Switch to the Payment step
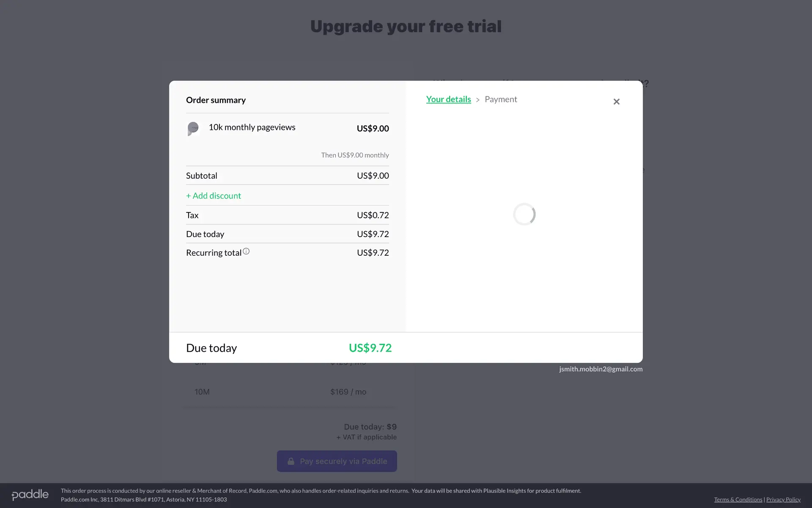Screen dimensions: 812x508 pos(501,99)
